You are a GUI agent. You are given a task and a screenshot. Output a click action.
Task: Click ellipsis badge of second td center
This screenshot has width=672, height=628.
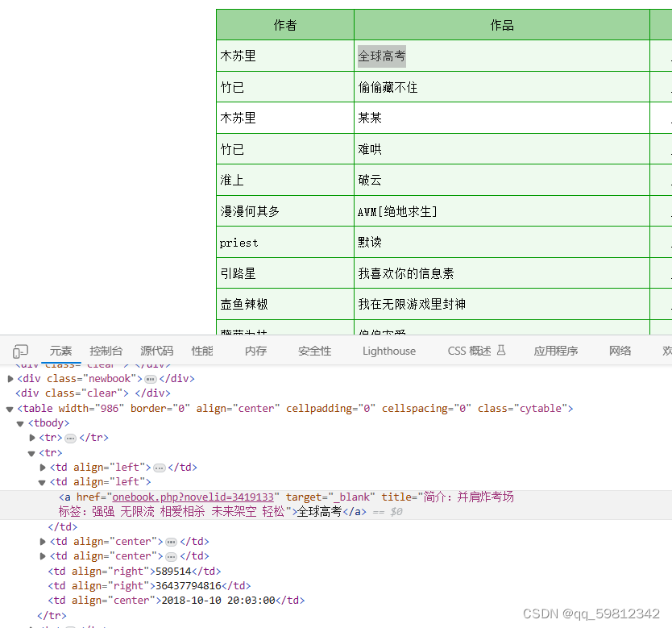coord(171,557)
